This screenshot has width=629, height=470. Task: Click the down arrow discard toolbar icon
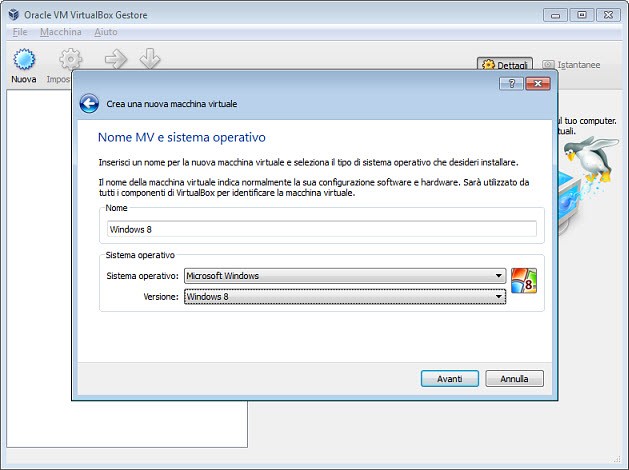tap(150, 59)
